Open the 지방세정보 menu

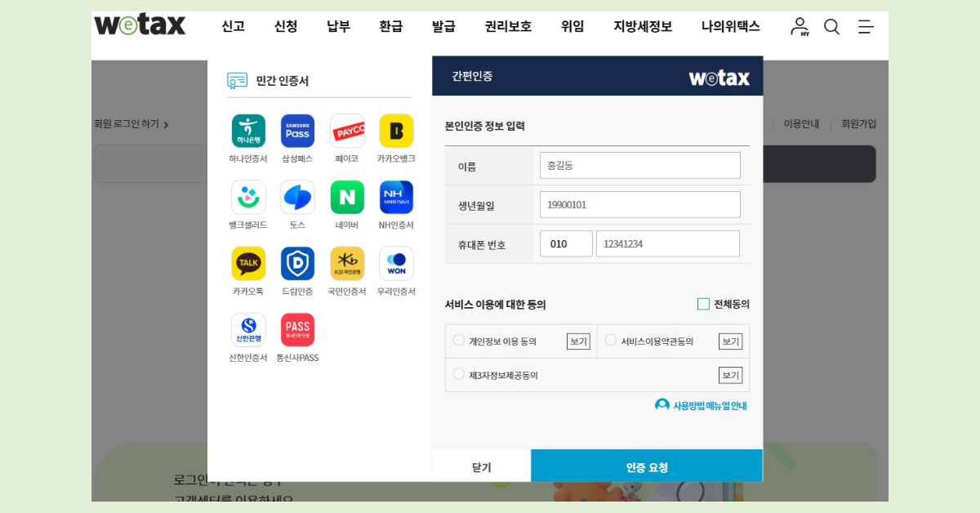coord(643,26)
